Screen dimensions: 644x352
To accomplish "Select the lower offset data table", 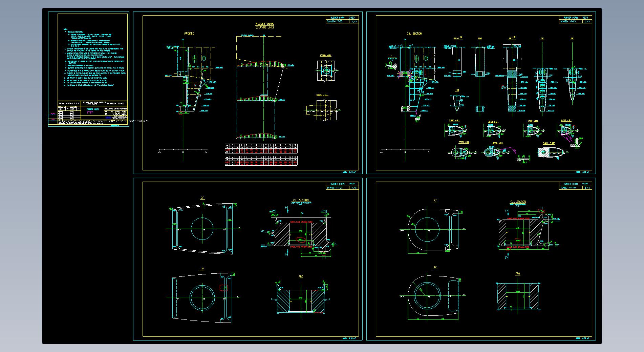I will 261,161.
